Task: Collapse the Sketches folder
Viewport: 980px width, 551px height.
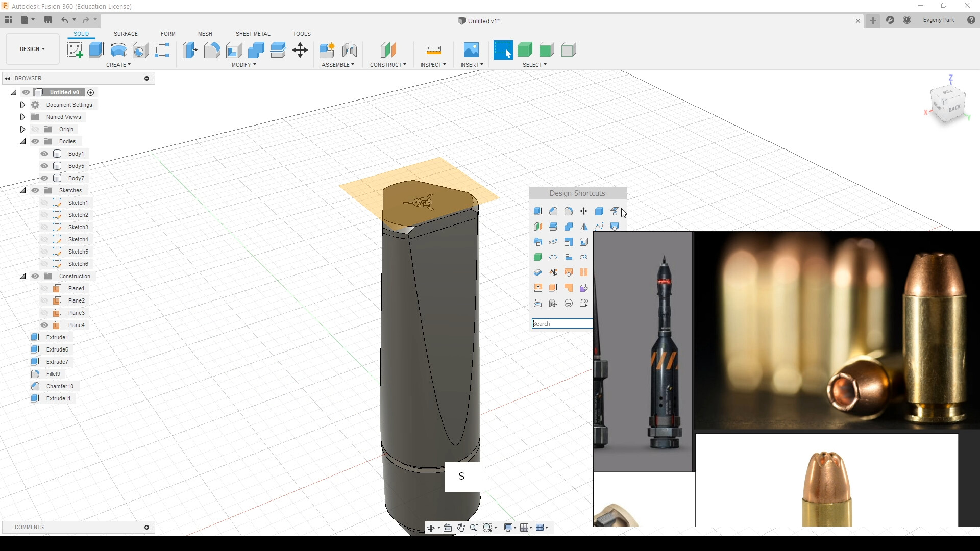Action: (22, 190)
